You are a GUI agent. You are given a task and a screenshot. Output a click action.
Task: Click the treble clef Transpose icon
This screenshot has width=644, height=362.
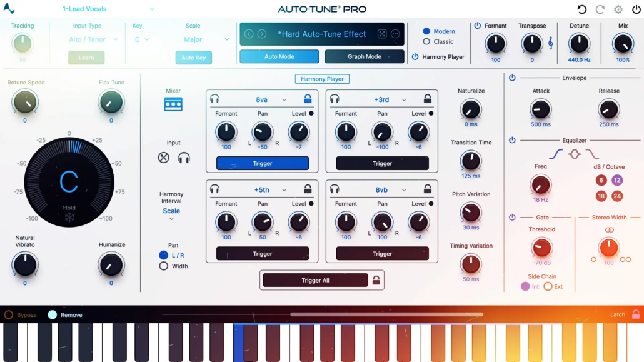[550, 43]
